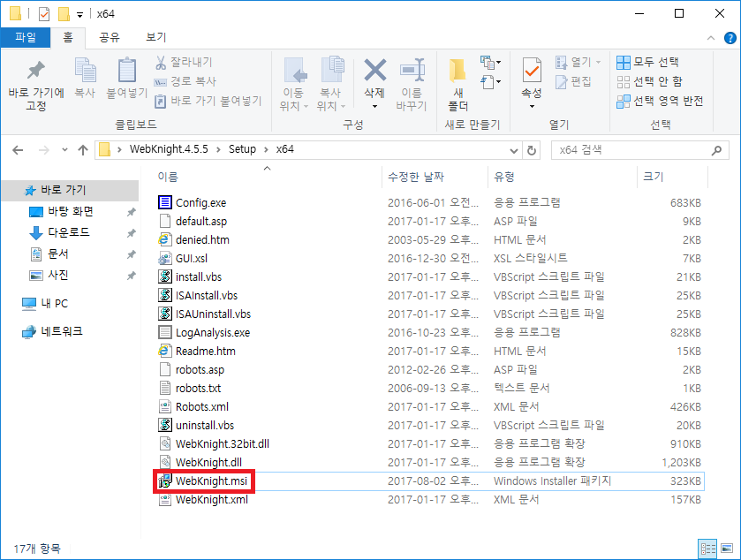Switch to the View (보기) tab
This screenshot has width=741, height=560.
156,37
